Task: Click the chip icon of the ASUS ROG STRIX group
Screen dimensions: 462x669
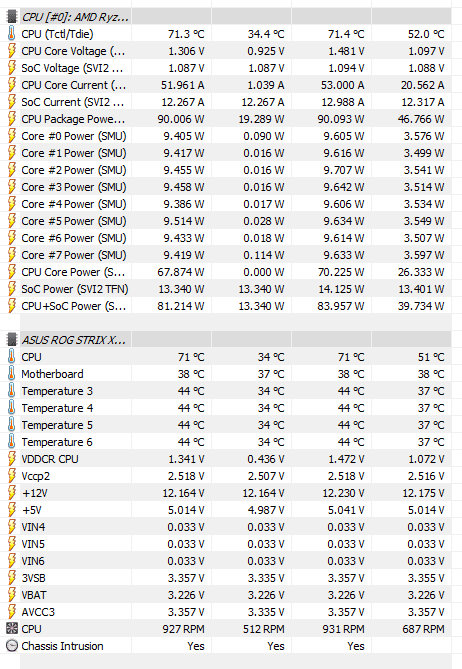Action: coord(12,340)
